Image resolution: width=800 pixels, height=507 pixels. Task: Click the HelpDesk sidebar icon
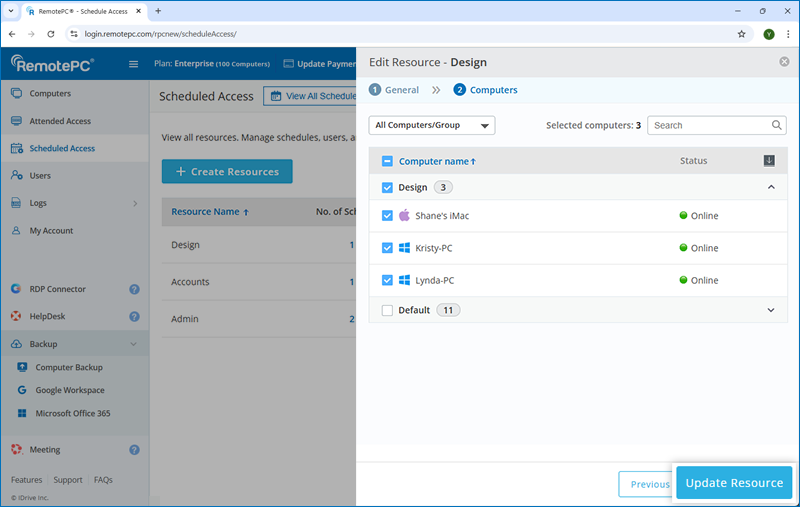pos(16,317)
